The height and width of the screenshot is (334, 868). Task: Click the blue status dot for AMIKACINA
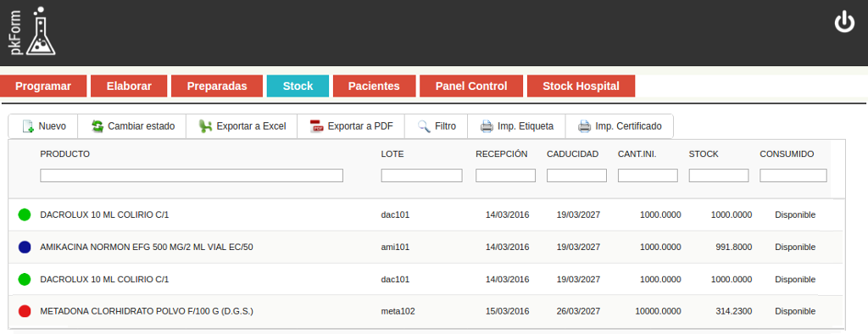(25, 247)
